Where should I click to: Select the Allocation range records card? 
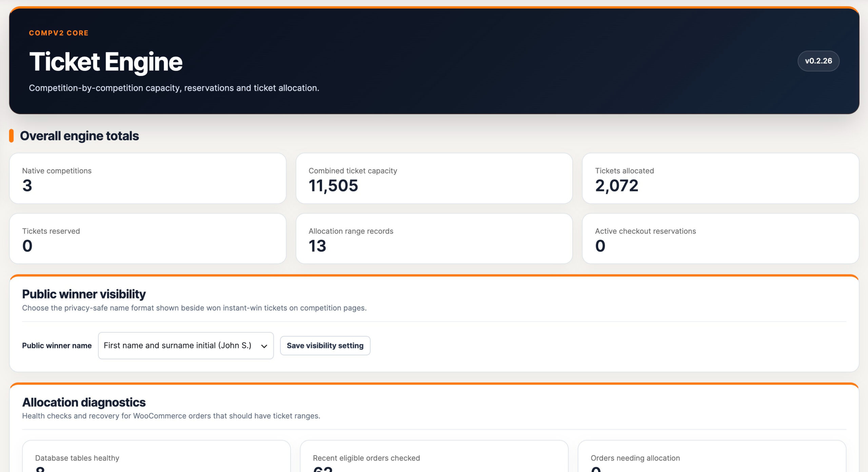(434, 238)
